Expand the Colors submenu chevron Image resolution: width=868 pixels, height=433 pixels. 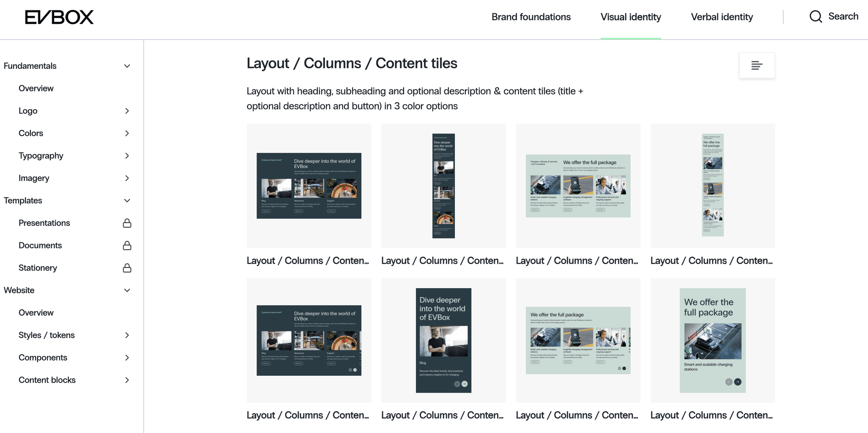point(127,133)
